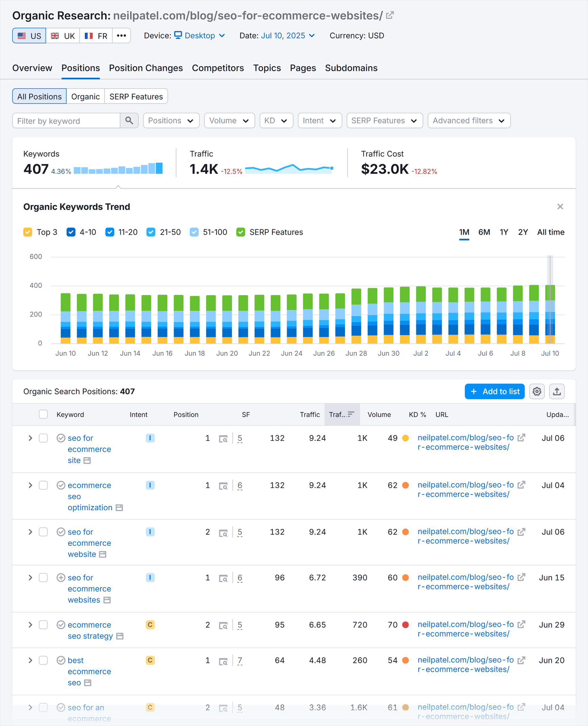Set trend range to All time
This screenshot has width=588, height=726.
pyautogui.click(x=551, y=232)
